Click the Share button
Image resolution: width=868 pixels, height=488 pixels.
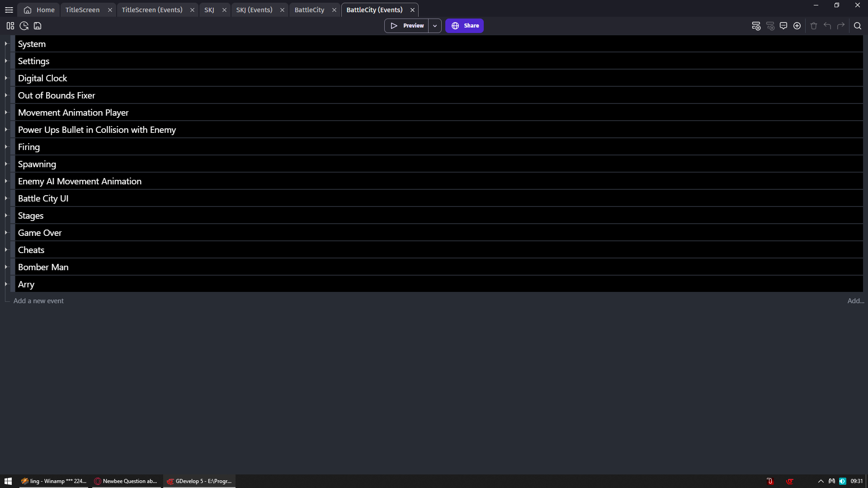coord(464,25)
